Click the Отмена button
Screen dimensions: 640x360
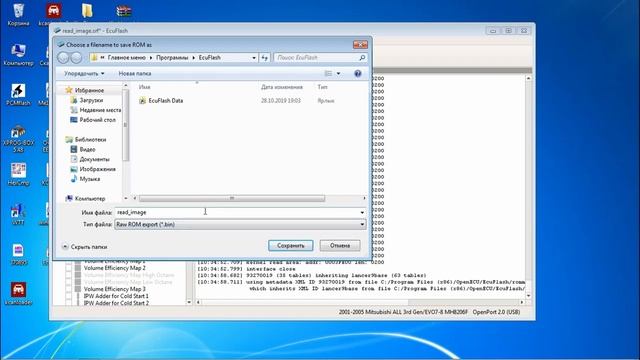tap(340, 246)
